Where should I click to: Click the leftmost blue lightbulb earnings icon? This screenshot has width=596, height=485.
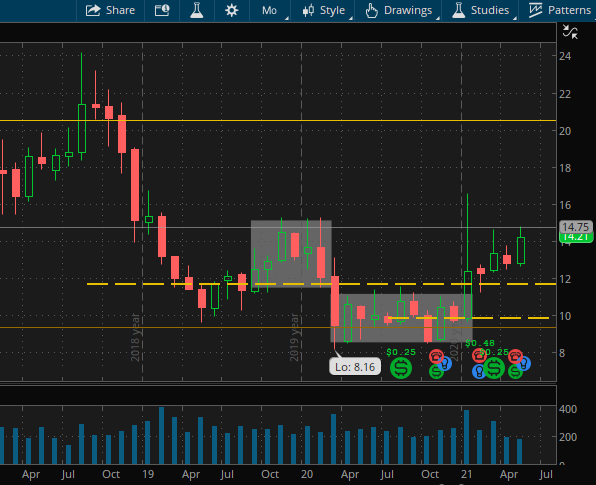[444, 364]
